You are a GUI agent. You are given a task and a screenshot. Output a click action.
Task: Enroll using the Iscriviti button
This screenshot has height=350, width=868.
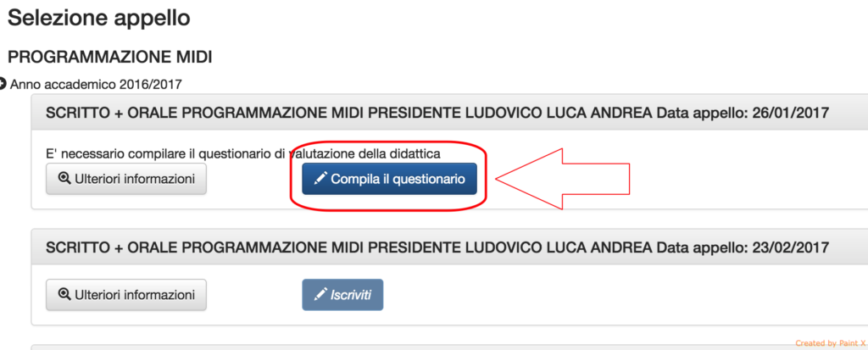[342, 295]
